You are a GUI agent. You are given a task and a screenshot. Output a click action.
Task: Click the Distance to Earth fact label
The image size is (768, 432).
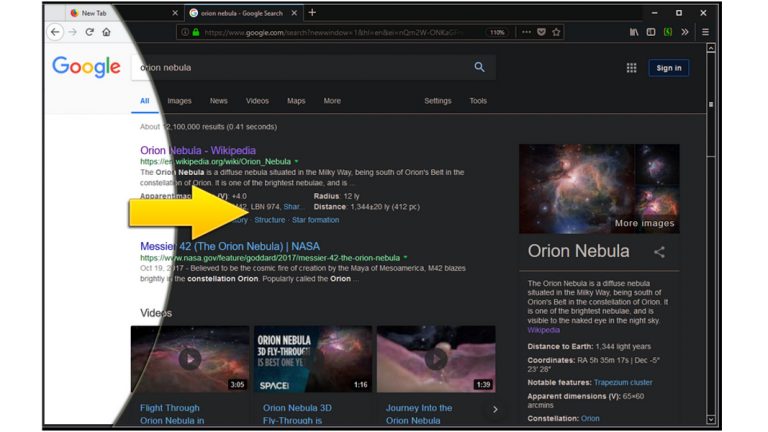point(560,347)
